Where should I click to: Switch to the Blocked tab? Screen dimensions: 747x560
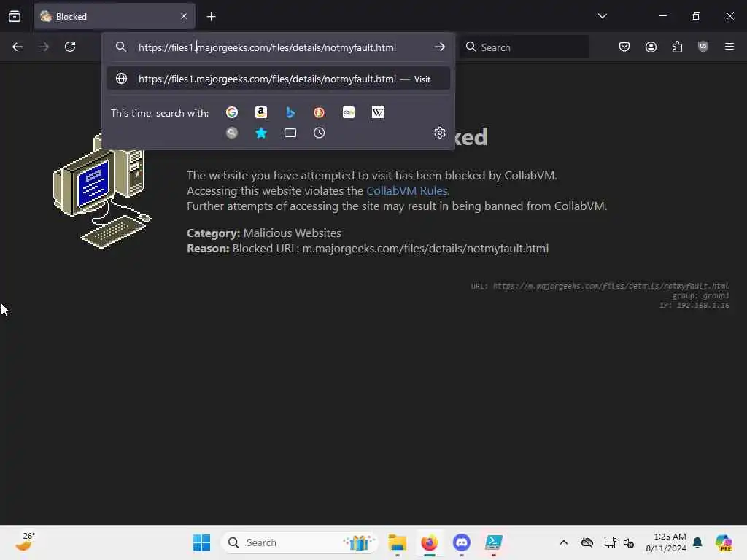[x=115, y=17]
